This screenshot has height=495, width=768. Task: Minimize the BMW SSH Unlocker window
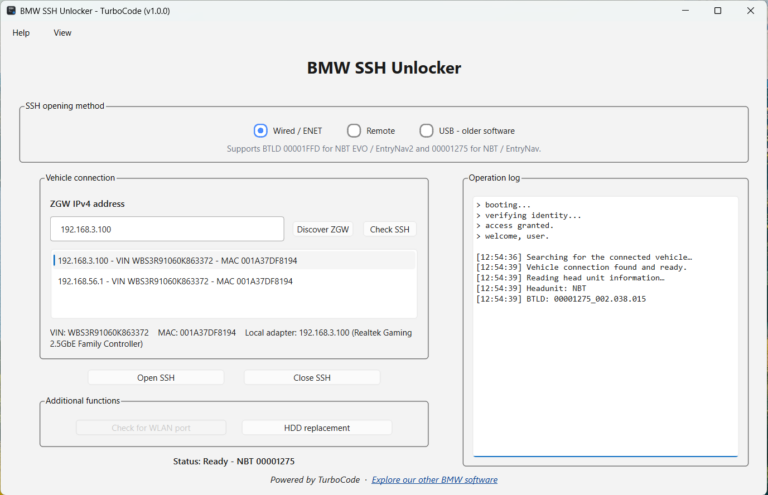pyautogui.click(x=685, y=10)
